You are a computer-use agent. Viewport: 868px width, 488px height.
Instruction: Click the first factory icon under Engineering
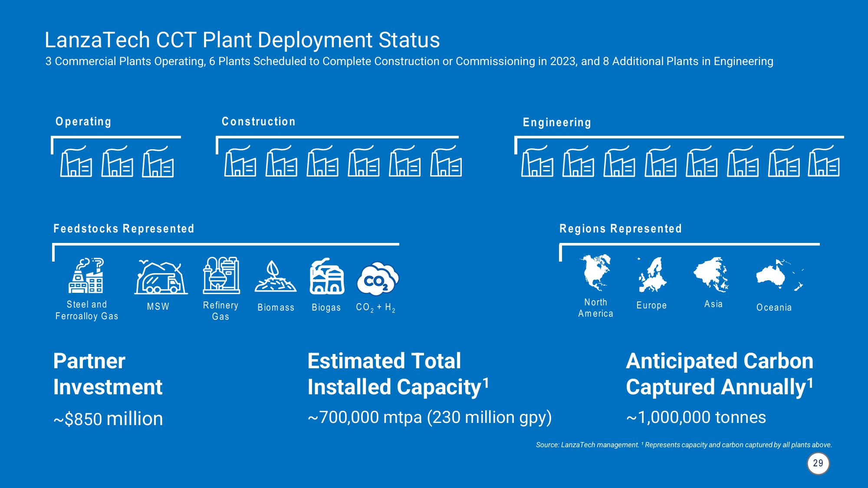point(537,160)
